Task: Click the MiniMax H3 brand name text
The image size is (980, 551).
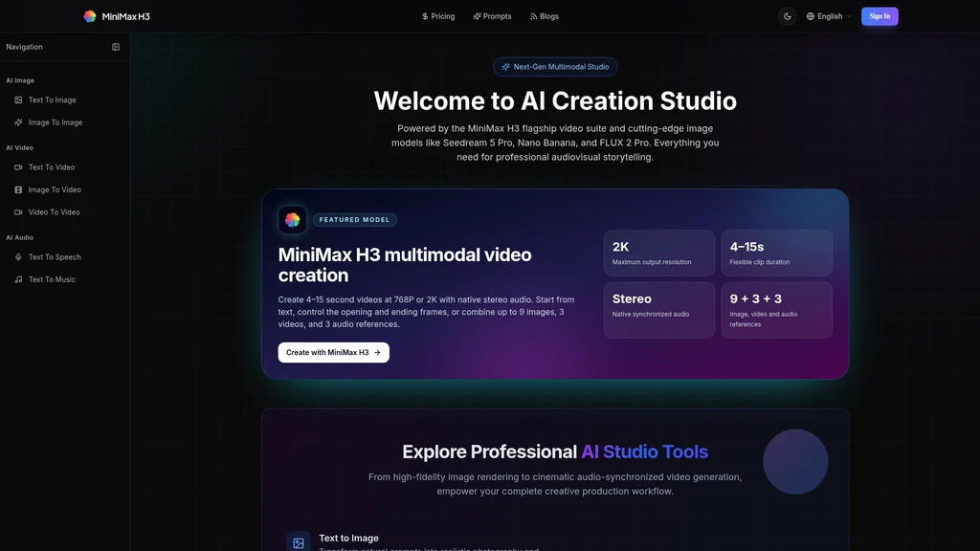Action: pyautogui.click(x=125, y=17)
